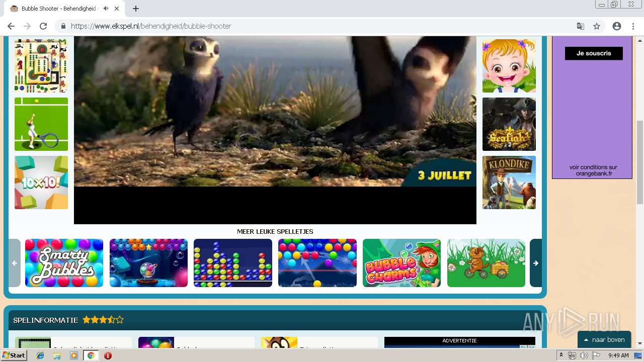This screenshot has height=362, width=644.
Task: Open the network tray icon
Action: (x=572, y=355)
